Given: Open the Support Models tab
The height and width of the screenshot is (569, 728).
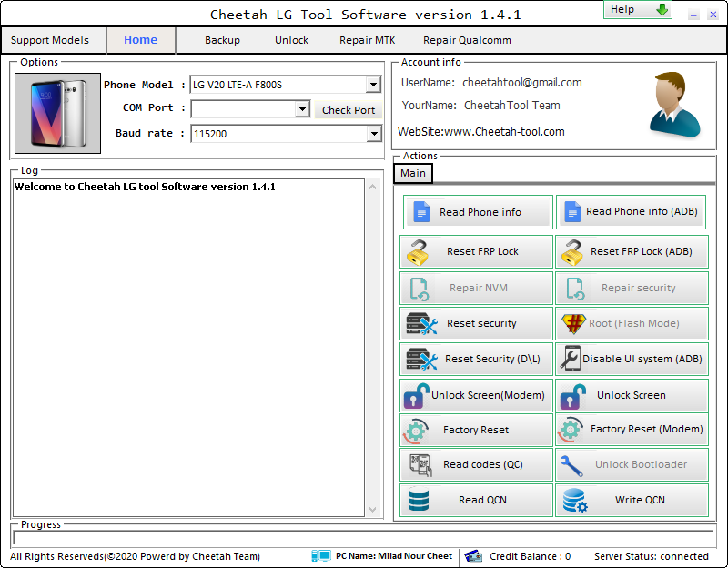Looking at the screenshot, I should click(x=50, y=40).
